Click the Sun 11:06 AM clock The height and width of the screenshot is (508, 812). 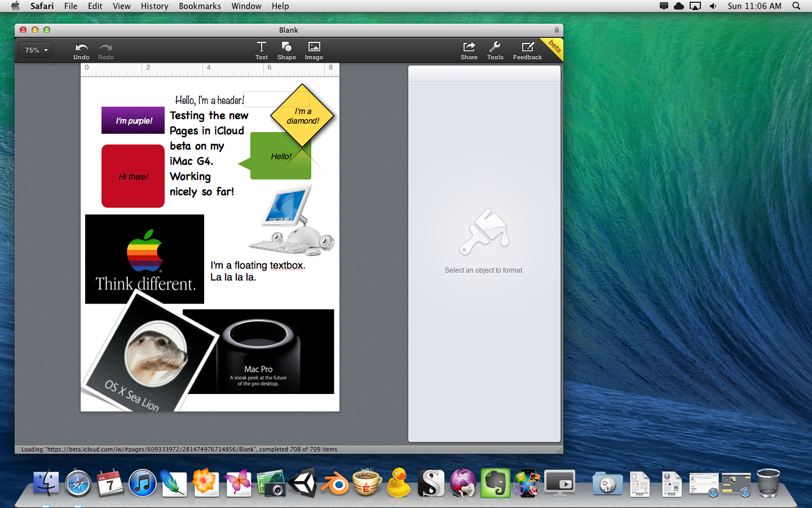pyautogui.click(x=754, y=6)
